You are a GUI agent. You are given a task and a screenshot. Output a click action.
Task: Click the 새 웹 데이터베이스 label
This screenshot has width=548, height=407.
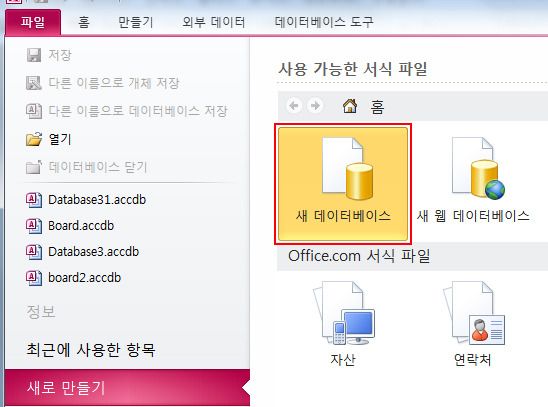pos(473,216)
